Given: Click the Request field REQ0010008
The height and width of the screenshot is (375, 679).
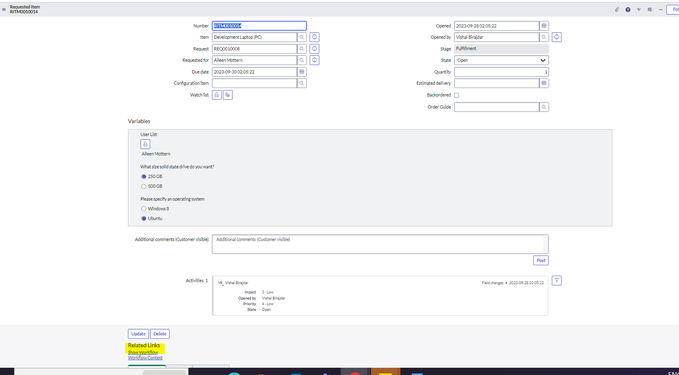Looking at the screenshot, I should click(254, 49).
